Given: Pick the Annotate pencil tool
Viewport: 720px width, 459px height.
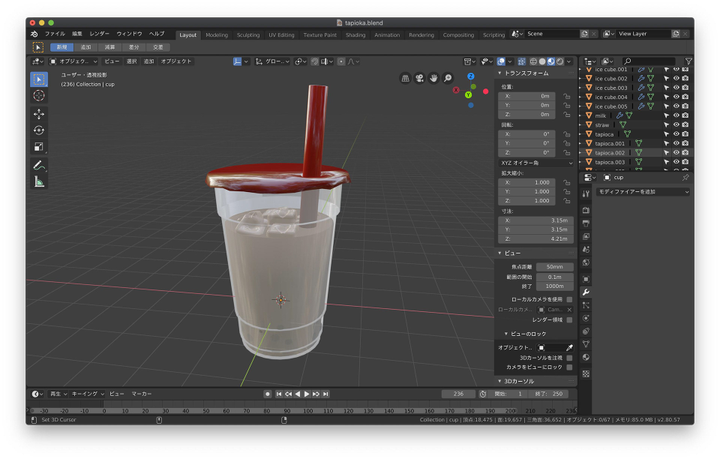Looking at the screenshot, I should (x=39, y=165).
